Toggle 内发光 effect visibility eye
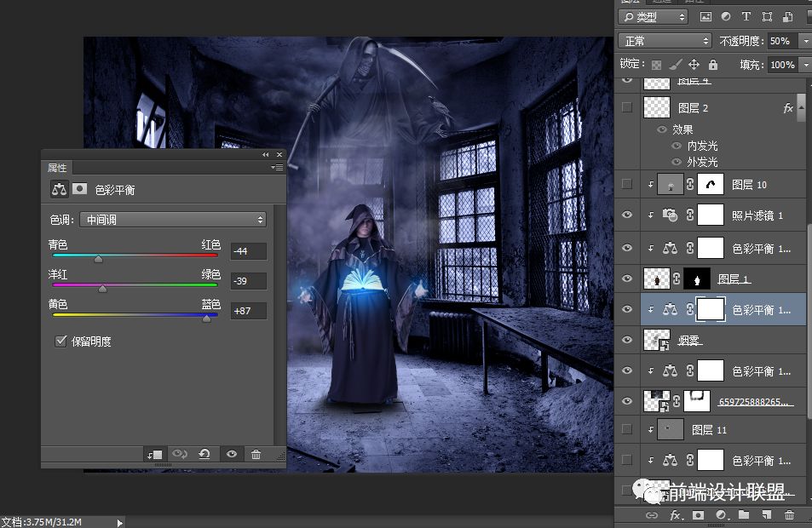This screenshot has width=812, height=528. pos(676,146)
